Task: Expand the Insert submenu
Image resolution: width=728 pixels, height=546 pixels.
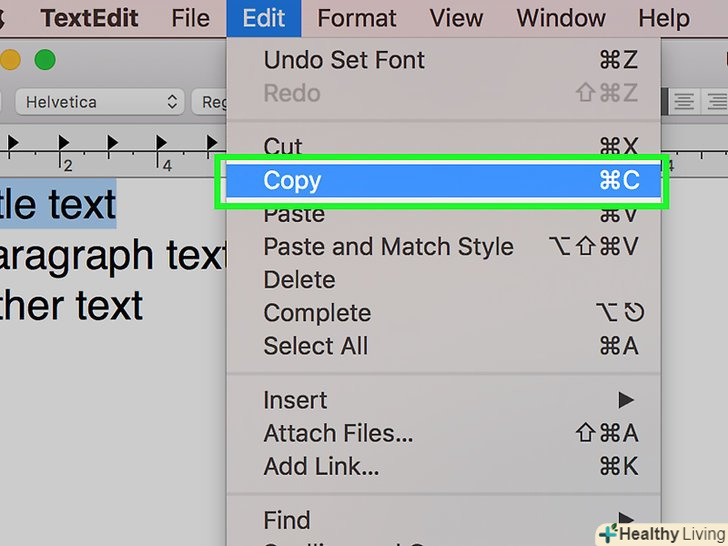Action: click(443, 400)
